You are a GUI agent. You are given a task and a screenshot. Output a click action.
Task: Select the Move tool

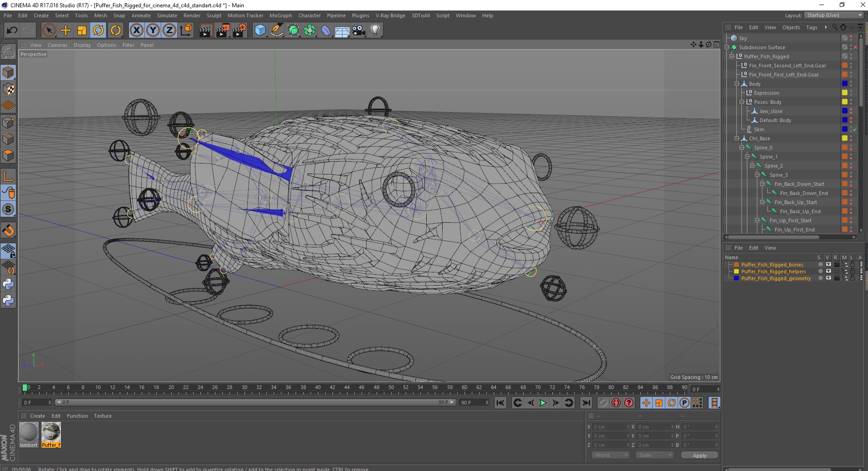[x=66, y=31]
